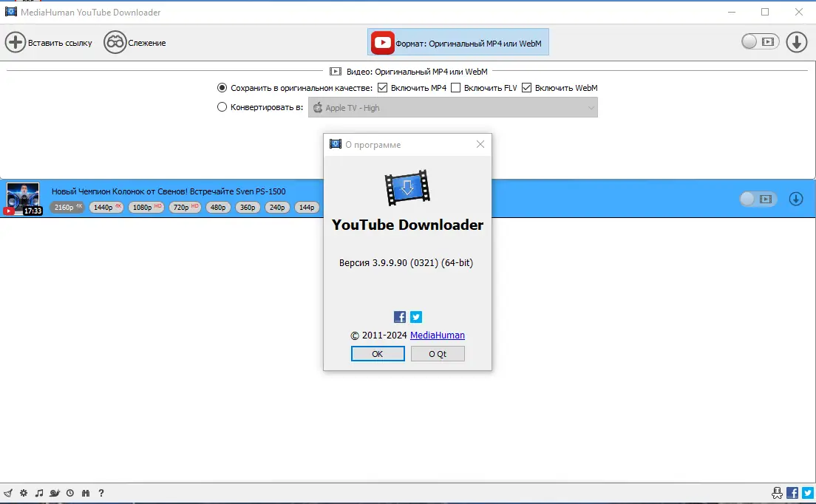Open the Формат: Оригинальный MP4 или WebM selector

[x=458, y=42]
